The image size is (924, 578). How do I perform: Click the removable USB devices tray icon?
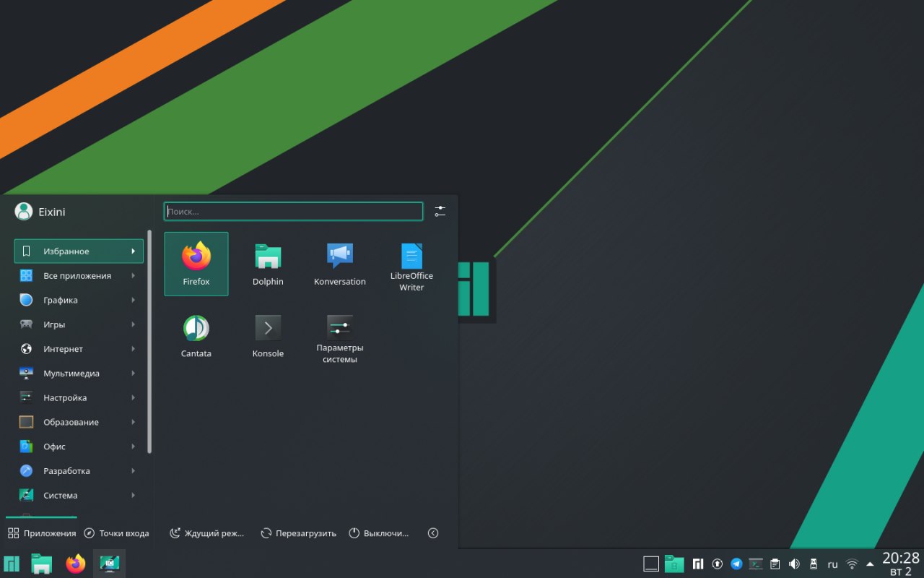(813, 564)
